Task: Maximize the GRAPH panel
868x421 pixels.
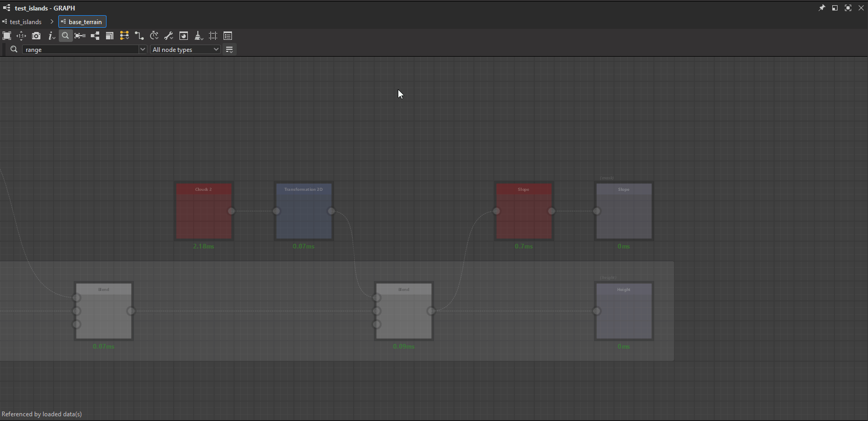Action: coord(848,8)
